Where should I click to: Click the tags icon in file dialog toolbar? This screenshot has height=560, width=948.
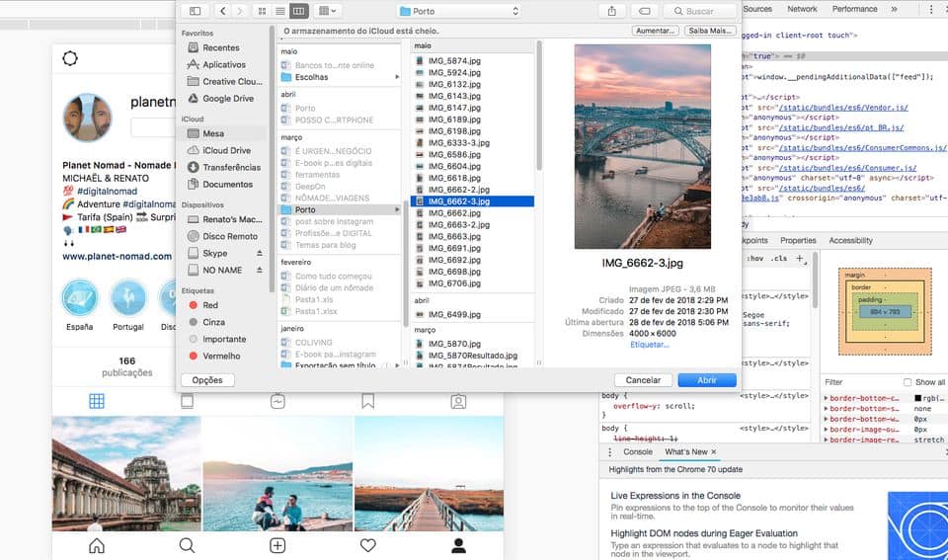point(645,11)
